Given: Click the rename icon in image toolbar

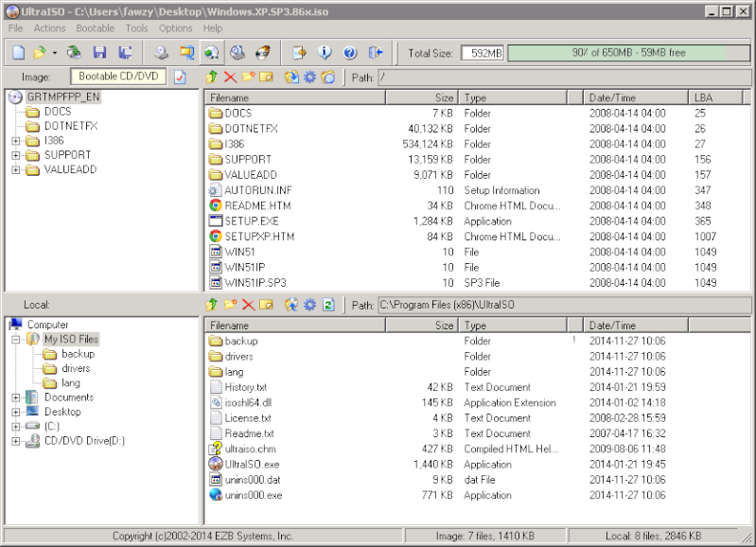Looking at the screenshot, I should click(x=266, y=78).
